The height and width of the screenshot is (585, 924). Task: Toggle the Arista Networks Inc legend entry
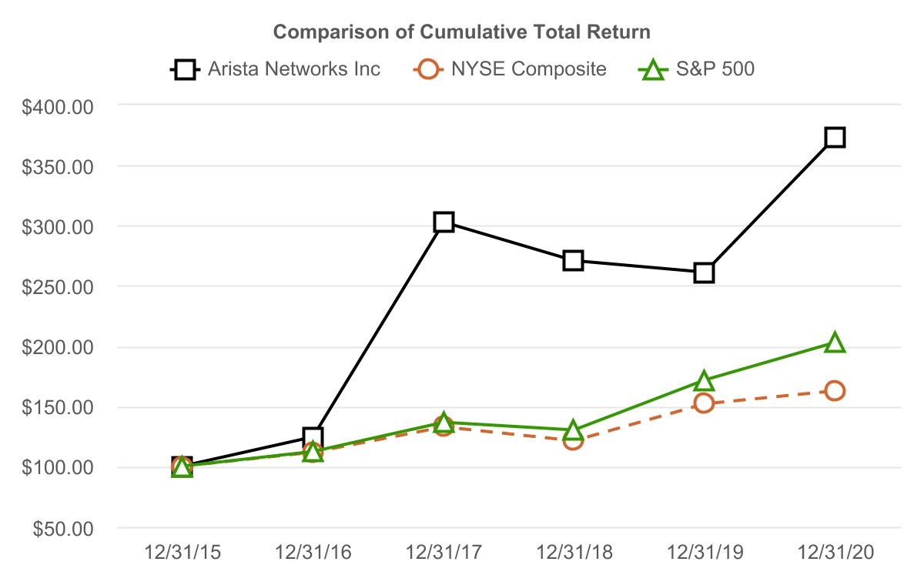click(293, 69)
